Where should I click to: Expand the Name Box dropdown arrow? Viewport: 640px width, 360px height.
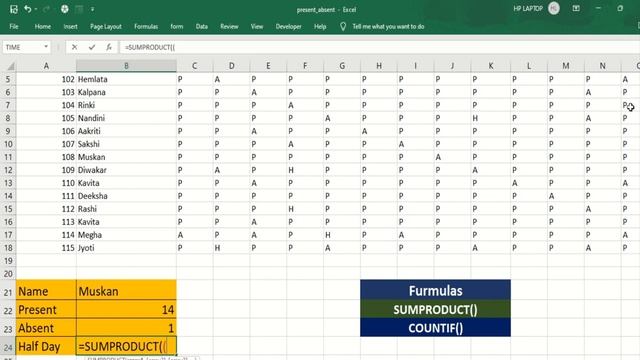(x=46, y=47)
